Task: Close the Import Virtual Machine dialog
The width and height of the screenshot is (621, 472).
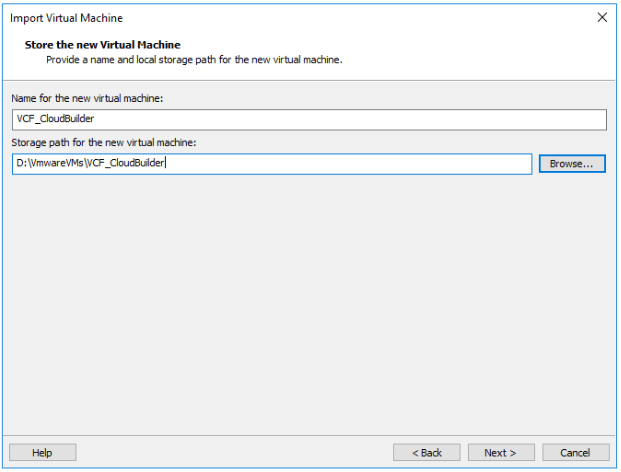Action: click(x=601, y=18)
